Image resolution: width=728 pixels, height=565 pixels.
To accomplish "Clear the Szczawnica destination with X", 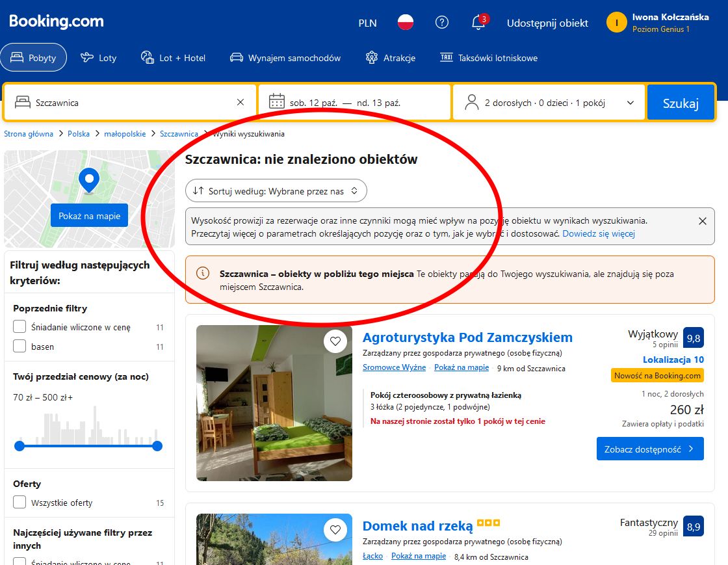I will (x=240, y=102).
